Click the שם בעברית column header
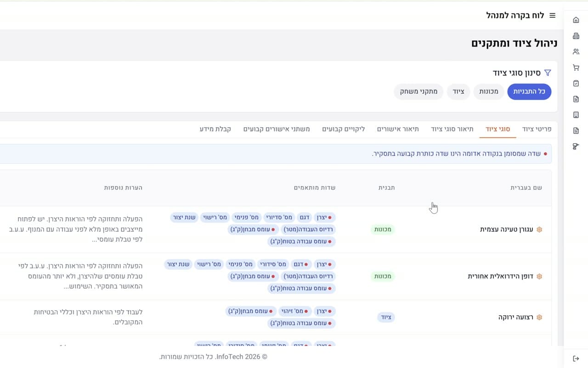Viewport: 588px width, 368px height. (526, 188)
